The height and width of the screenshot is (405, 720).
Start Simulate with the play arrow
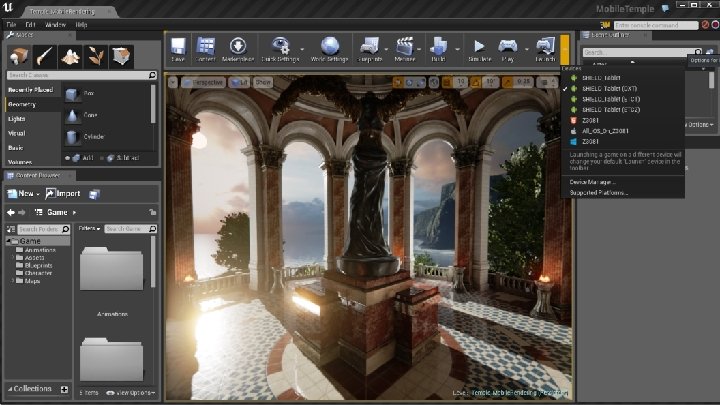(x=479, y=46)
